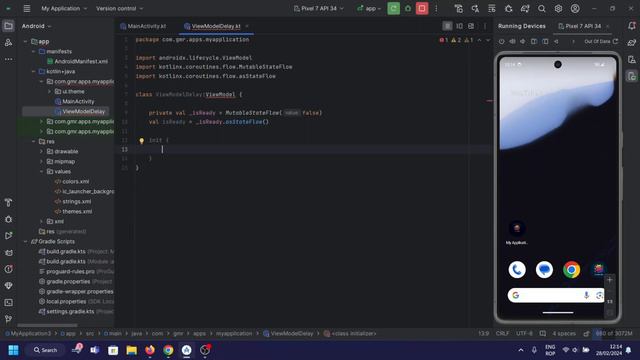This screenshot has width=640, height=360.
Task: Tap the Google search bar on emulator
Action: click(x=556, y=295)
